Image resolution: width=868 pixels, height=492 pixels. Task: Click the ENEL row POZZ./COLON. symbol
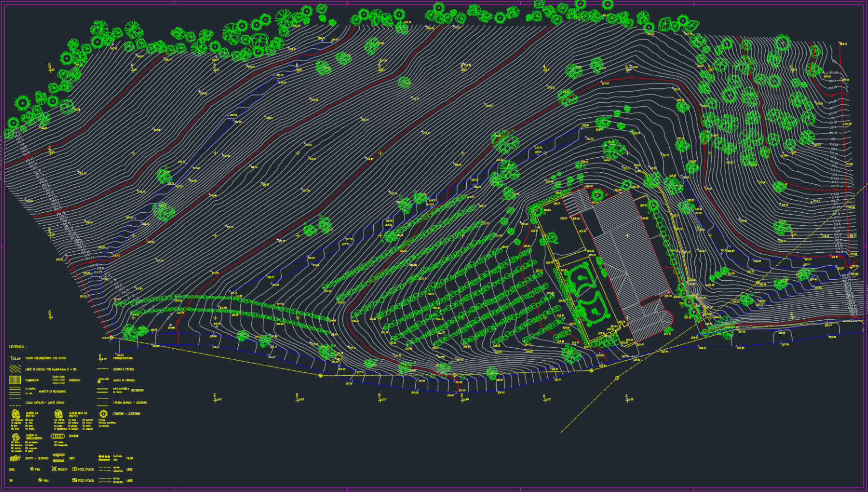(74, 469)
